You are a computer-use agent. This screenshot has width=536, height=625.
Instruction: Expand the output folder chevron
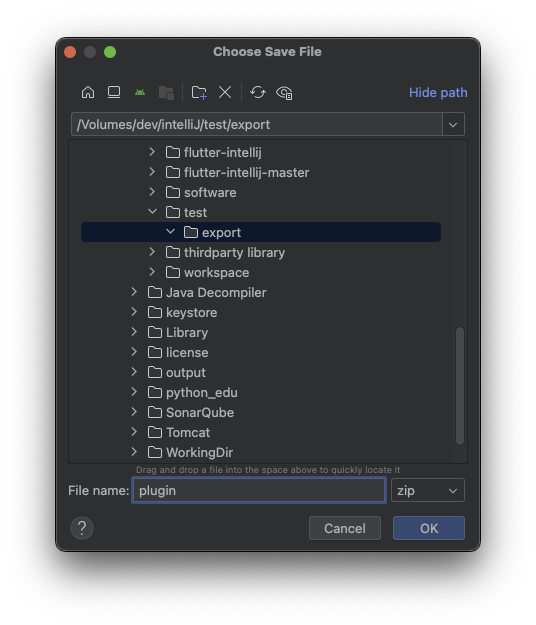(x=134, y=372)
